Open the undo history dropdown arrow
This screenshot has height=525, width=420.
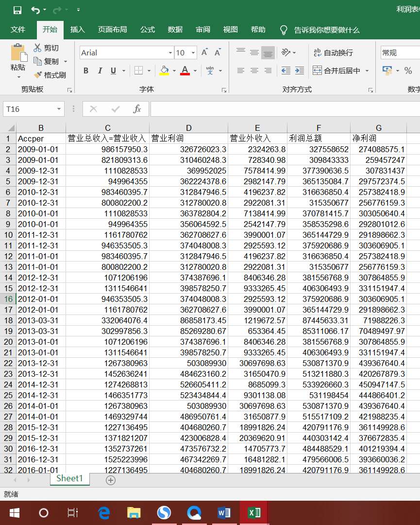click(45, 10)
